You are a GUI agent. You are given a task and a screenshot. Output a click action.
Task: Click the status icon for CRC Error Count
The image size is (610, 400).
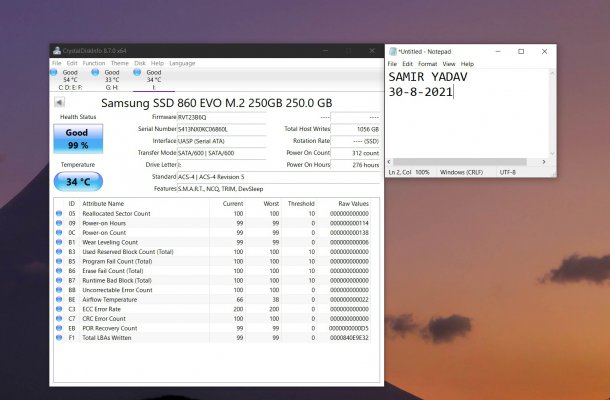click(59, 318)
